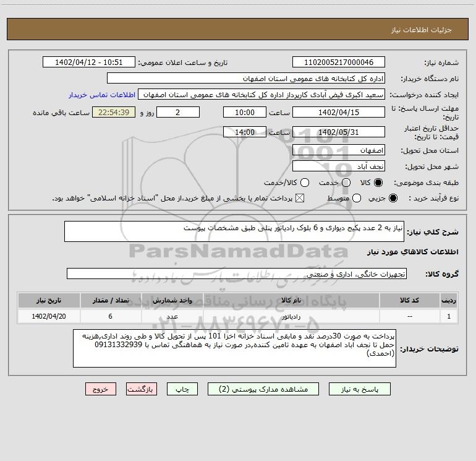Click the جزئیات اطلاعات نیاز header title
Image resolution: width=476 pixels, height=461 pixels.
click(422, 30)
